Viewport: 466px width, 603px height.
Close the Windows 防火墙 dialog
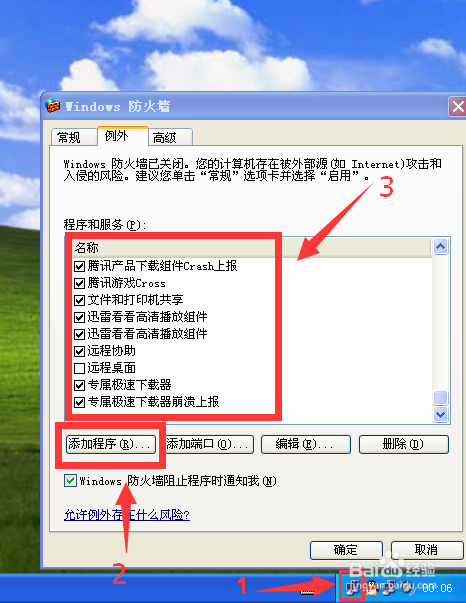pos(457,106)
